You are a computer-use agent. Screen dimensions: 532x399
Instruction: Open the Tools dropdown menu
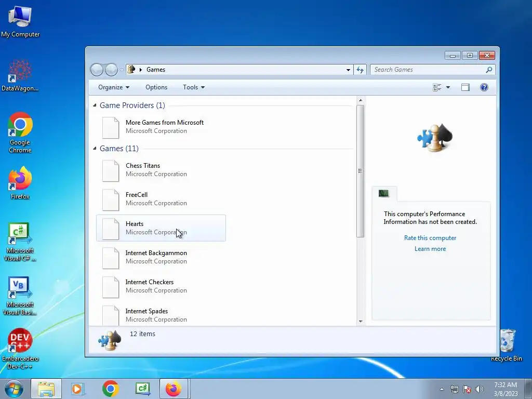(194, 87)
